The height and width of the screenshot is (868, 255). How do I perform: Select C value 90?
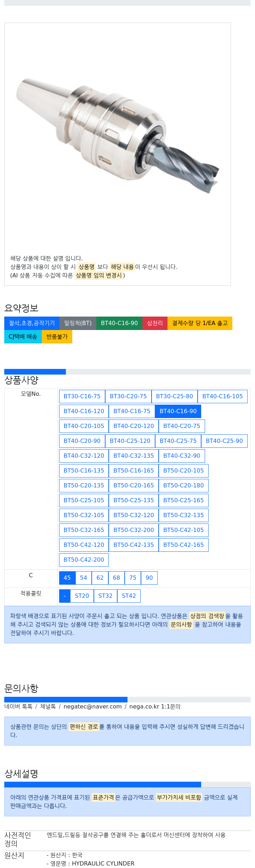pyautogui.click(x=149, y=578)
